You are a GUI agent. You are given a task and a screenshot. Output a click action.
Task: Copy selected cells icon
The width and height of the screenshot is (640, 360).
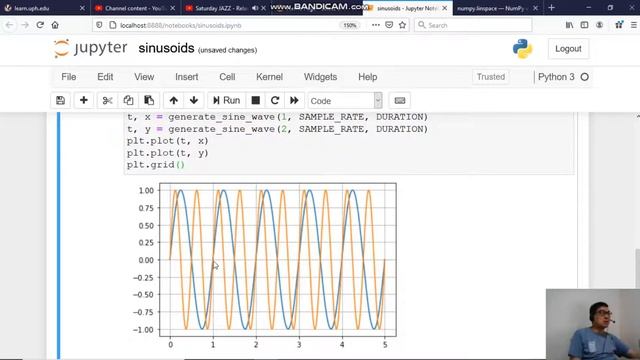coord(128,100)
